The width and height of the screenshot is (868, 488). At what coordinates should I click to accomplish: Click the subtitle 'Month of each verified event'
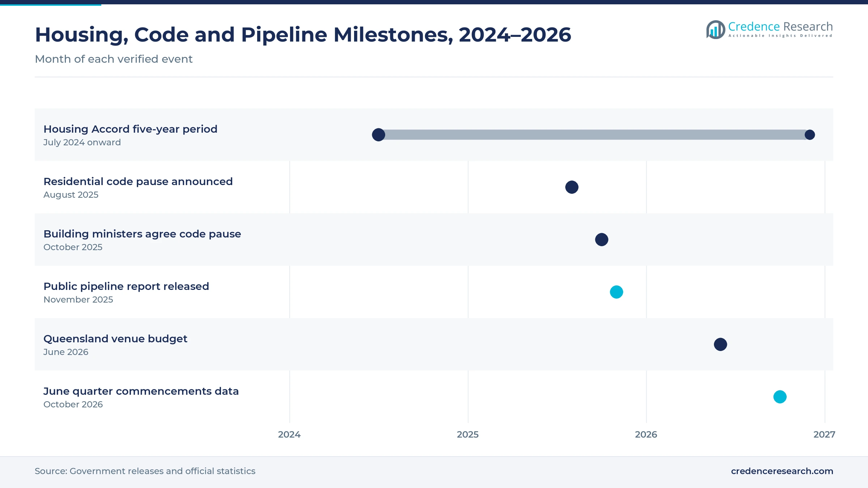coord(114,59)
